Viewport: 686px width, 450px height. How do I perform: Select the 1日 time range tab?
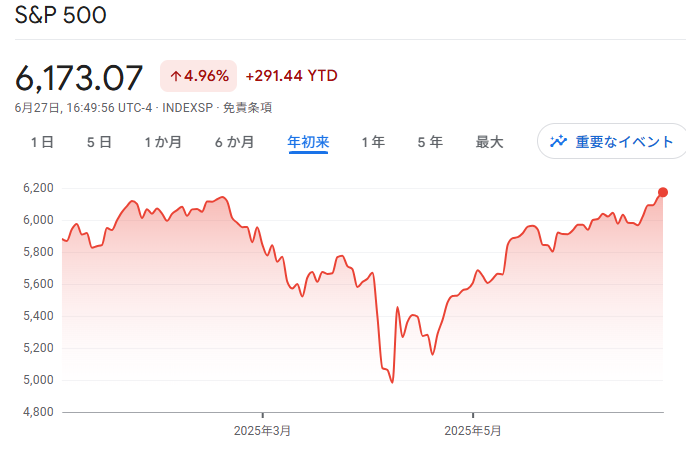[42, 142]
